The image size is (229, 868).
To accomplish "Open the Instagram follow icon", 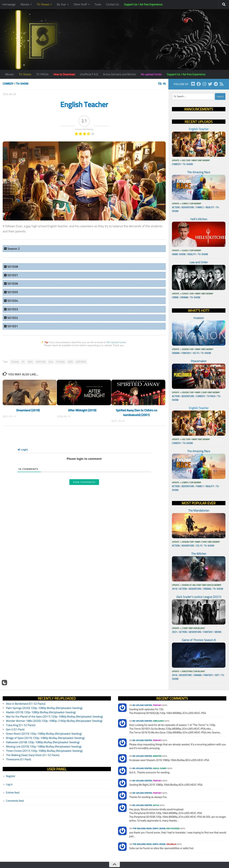I will (x=204, y=84).
